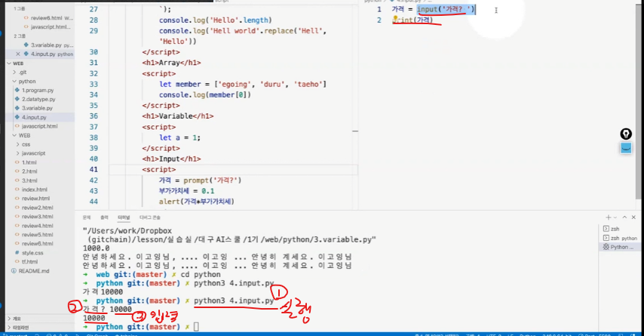Close 4.input.py editor with X icon
This screenshot has height=336, width=644.
(x=17, y=54)
